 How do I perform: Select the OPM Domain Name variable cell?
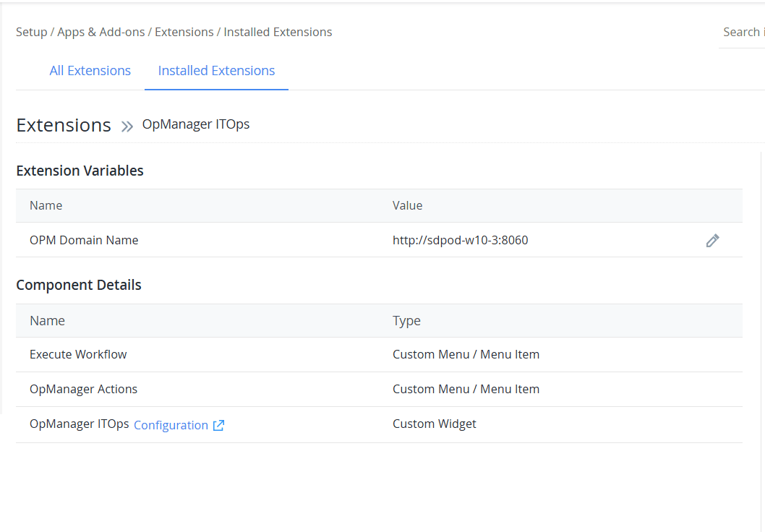[x=84, y=241]
